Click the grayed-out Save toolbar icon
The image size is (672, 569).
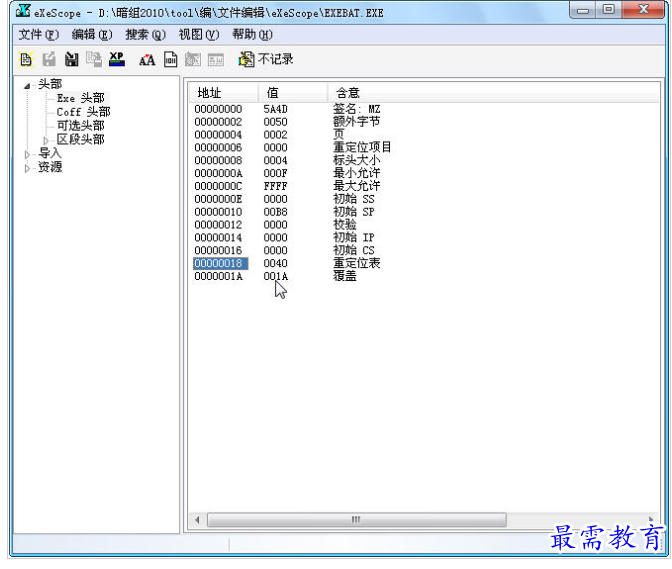49,59
